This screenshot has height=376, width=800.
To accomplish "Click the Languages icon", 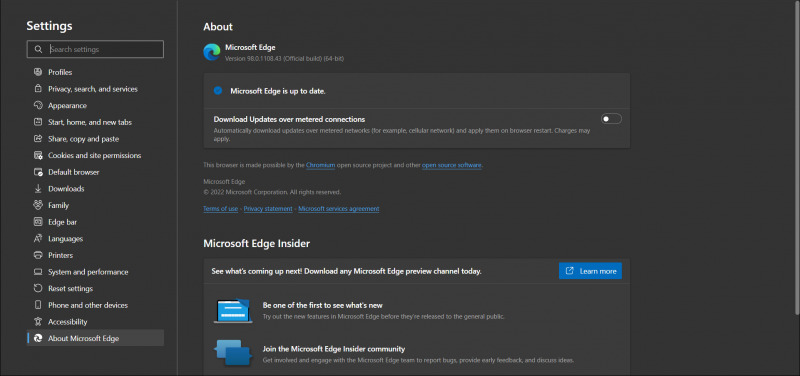I will coord(38,239).
